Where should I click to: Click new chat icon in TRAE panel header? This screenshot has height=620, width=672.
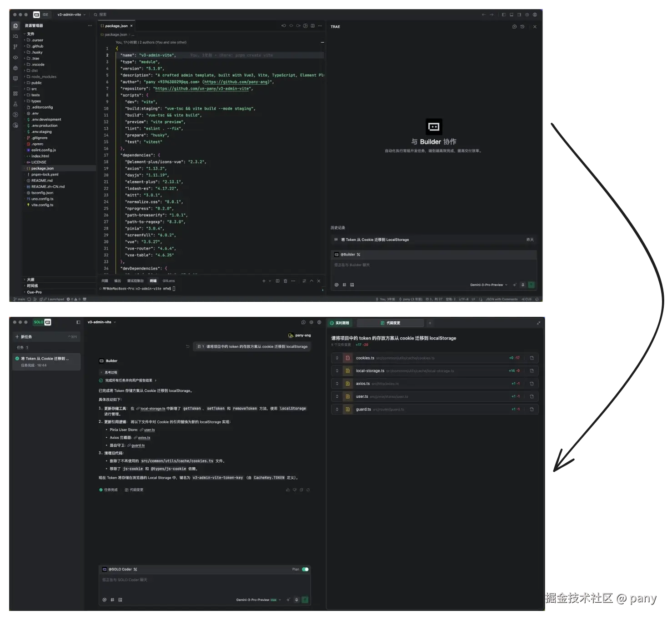(x=515, y=27)
